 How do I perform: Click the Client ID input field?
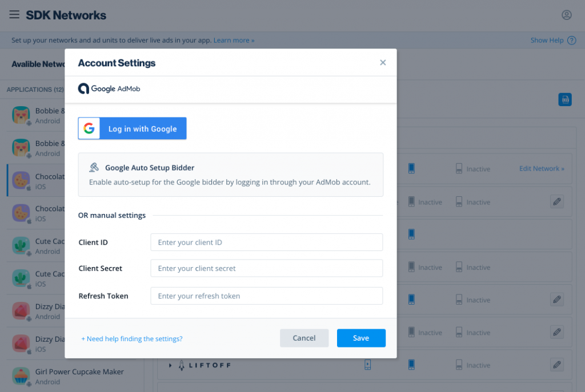tap(266, 242)
